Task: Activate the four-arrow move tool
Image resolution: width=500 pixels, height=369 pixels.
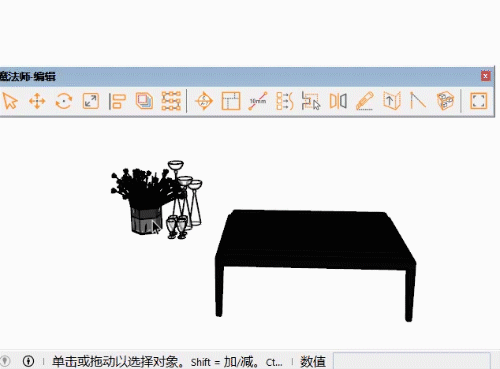Action: click(x=37, y=101)
